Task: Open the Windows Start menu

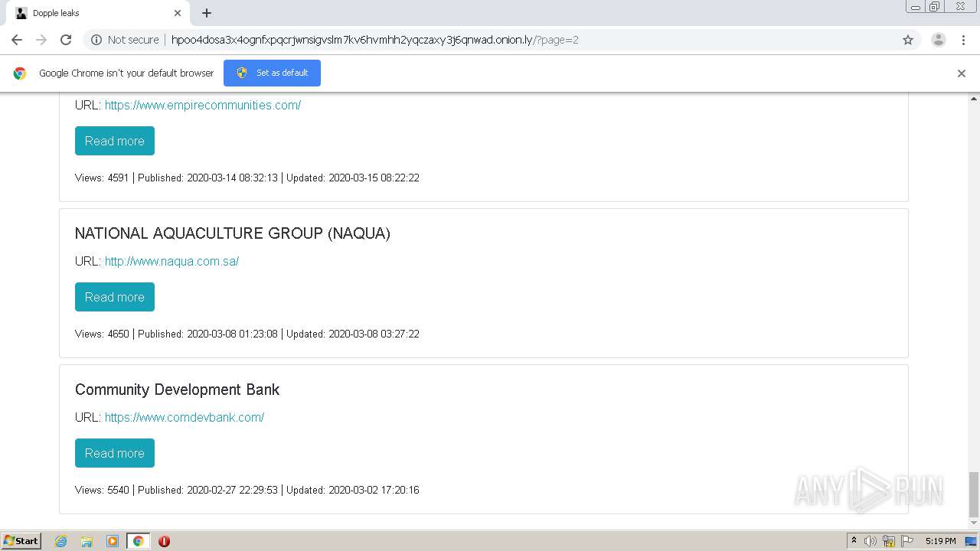Action: pyautogui.click(x=21, y=541)
